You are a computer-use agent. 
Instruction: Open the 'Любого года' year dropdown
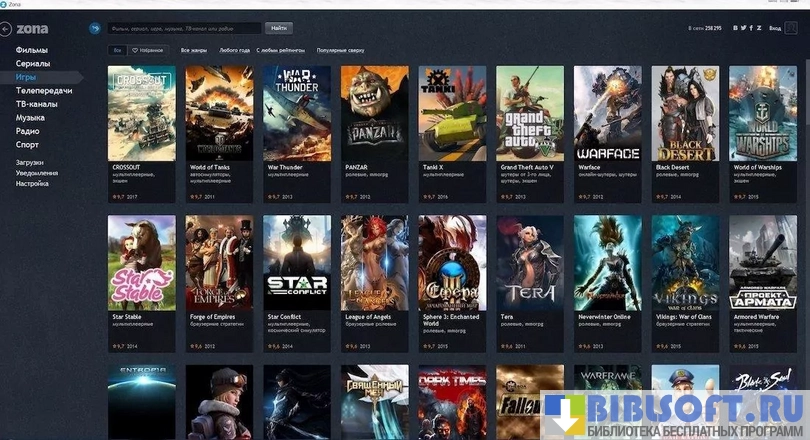(234, 49)
